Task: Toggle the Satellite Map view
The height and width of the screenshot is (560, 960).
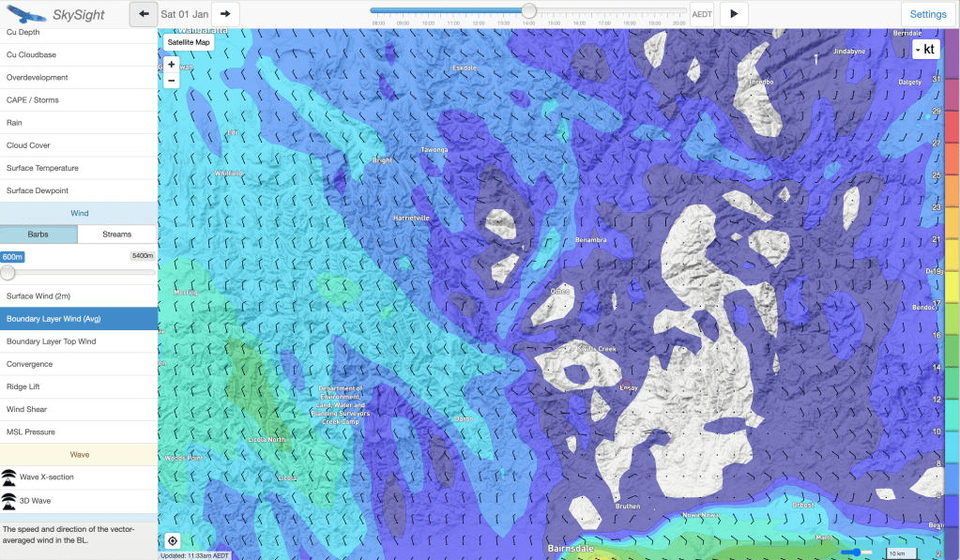Action: [188, 42]
